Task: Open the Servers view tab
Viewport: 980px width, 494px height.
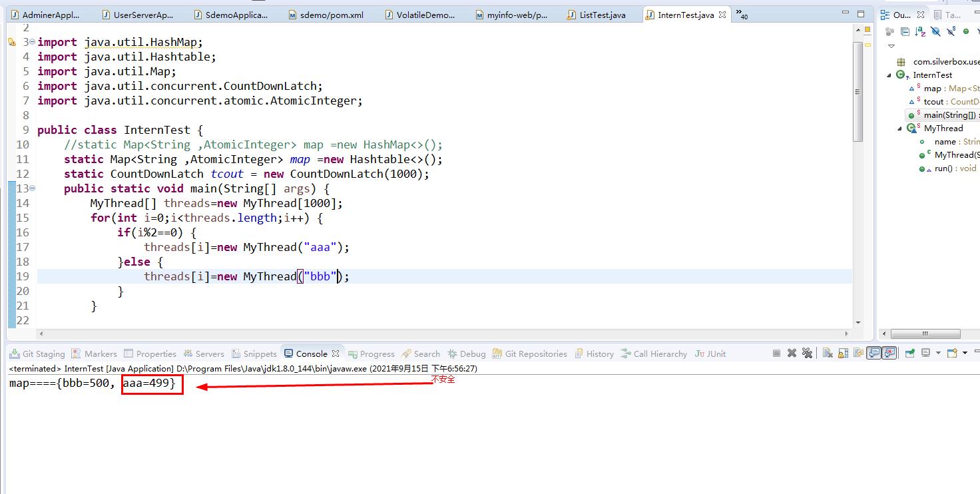Action: pyautogui.click(x=203, y=354)
